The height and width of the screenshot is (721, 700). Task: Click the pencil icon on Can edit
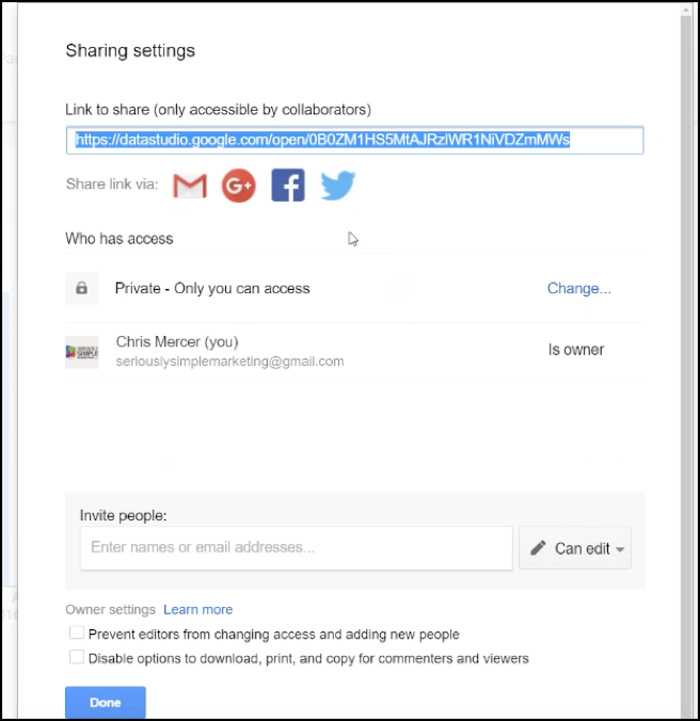pyautogui.click(x=538, y=548)
